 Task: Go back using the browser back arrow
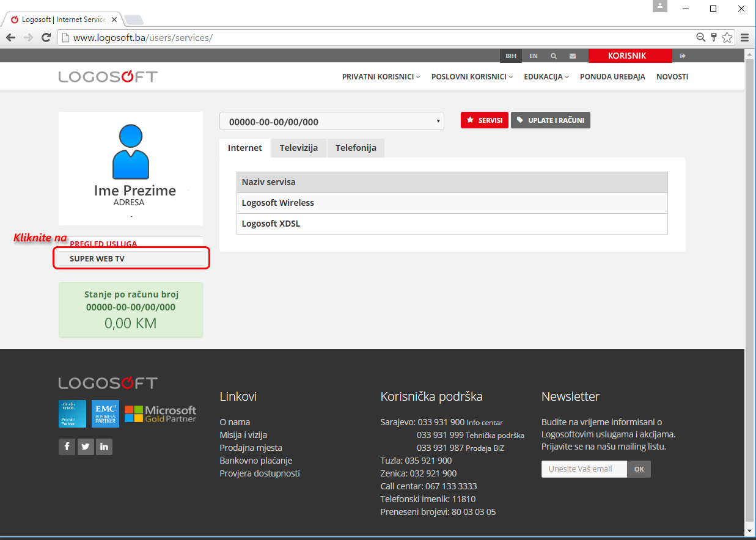point(11,37)
